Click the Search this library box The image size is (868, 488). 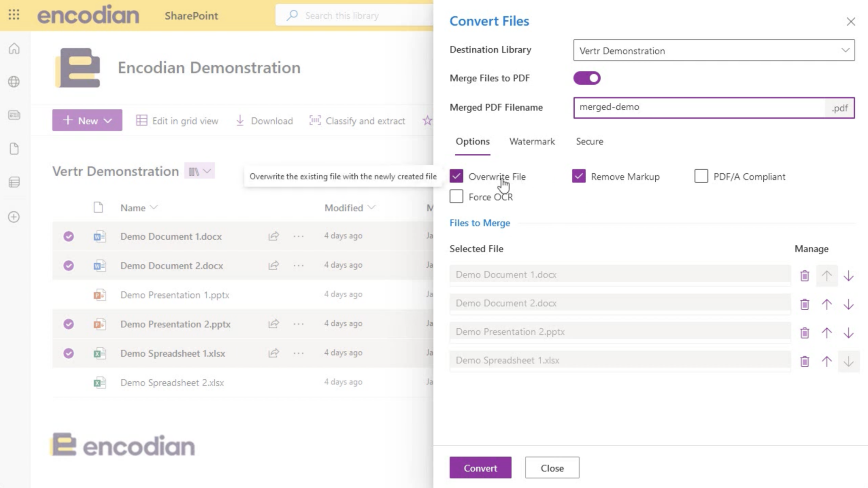click(x=354, y=16)
